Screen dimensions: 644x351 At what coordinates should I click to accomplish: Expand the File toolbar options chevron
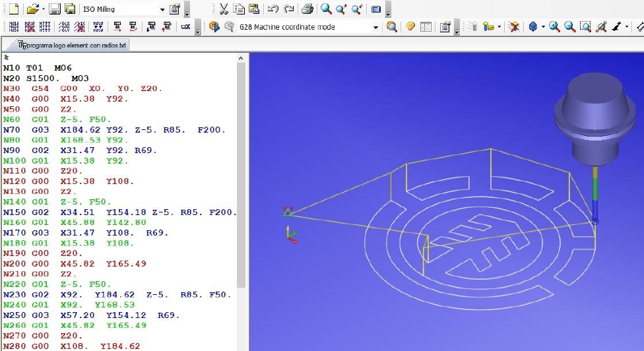click(187, 10)
